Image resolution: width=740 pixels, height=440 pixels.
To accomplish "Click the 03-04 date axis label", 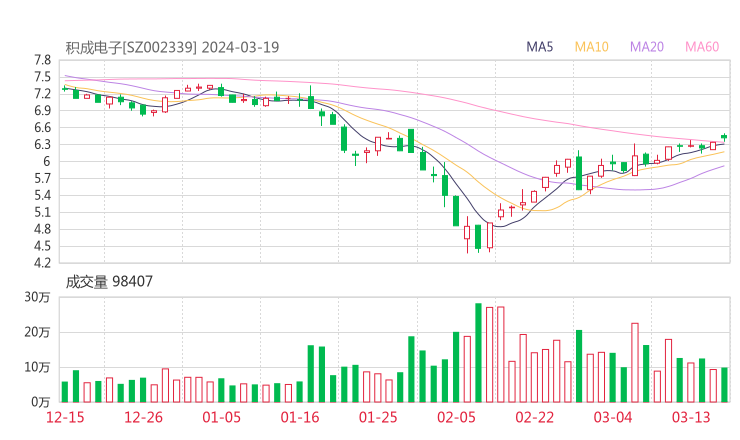I will click(613, 417).
